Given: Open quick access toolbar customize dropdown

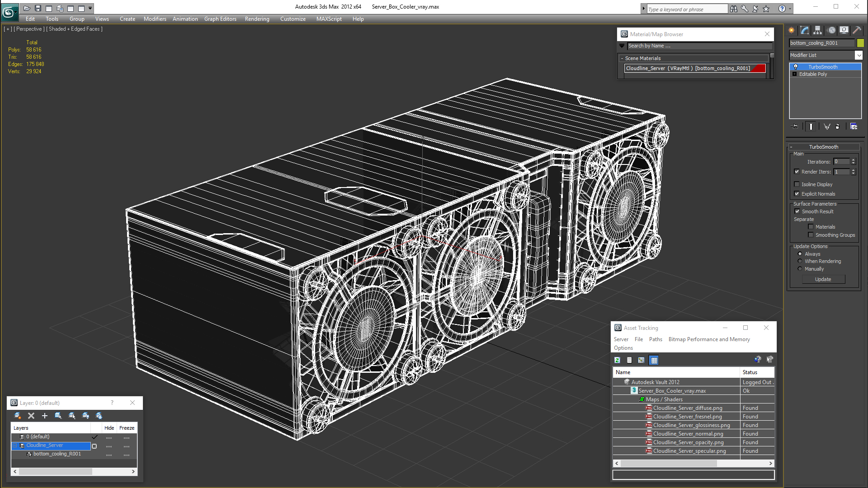Looking at the screenshot, I should tap(90, 8).
